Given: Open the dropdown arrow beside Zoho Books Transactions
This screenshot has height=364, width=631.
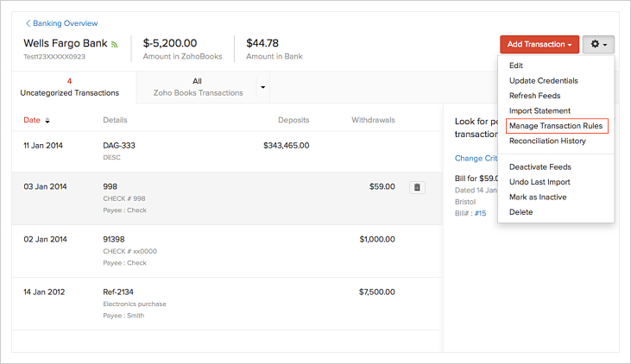Looking at the screenshot, I should [x=262, y=87].
